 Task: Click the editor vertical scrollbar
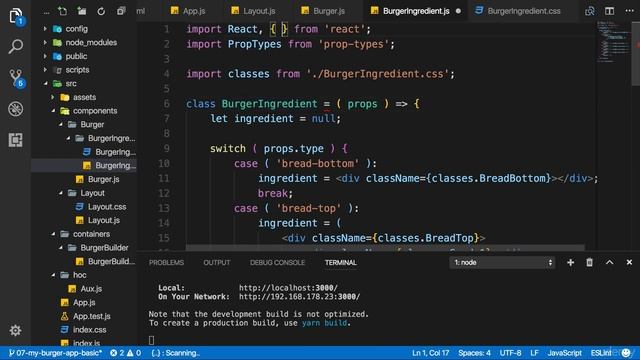[x=636, y=53]
